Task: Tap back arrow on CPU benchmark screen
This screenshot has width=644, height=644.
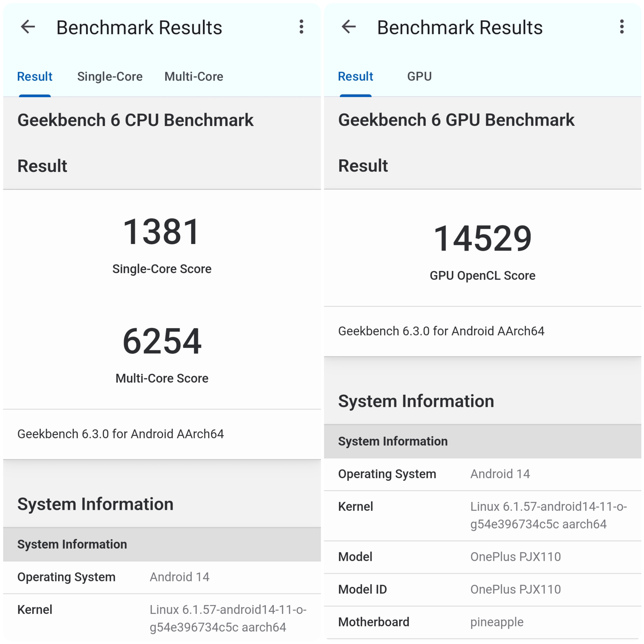Action: tap(28, 27)
